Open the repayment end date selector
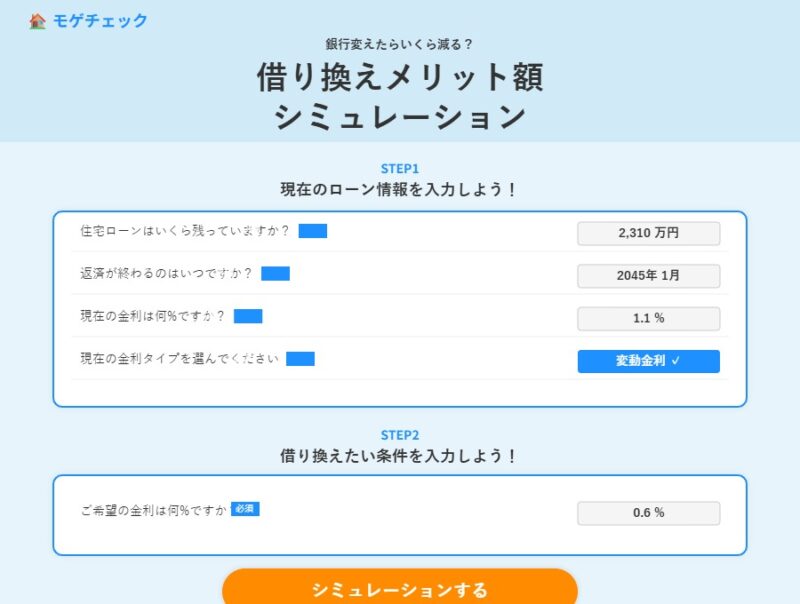The image size is (800, 604). (x=648, y=275)
